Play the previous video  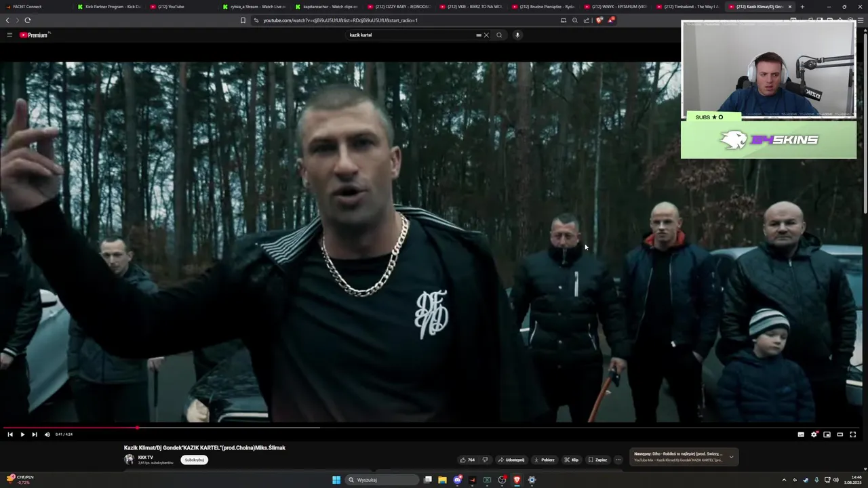[10, 434]
